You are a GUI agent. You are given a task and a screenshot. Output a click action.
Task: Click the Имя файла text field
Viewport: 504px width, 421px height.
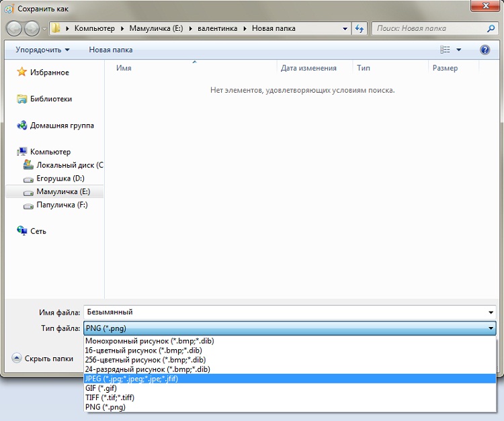[x=282, y=312]
